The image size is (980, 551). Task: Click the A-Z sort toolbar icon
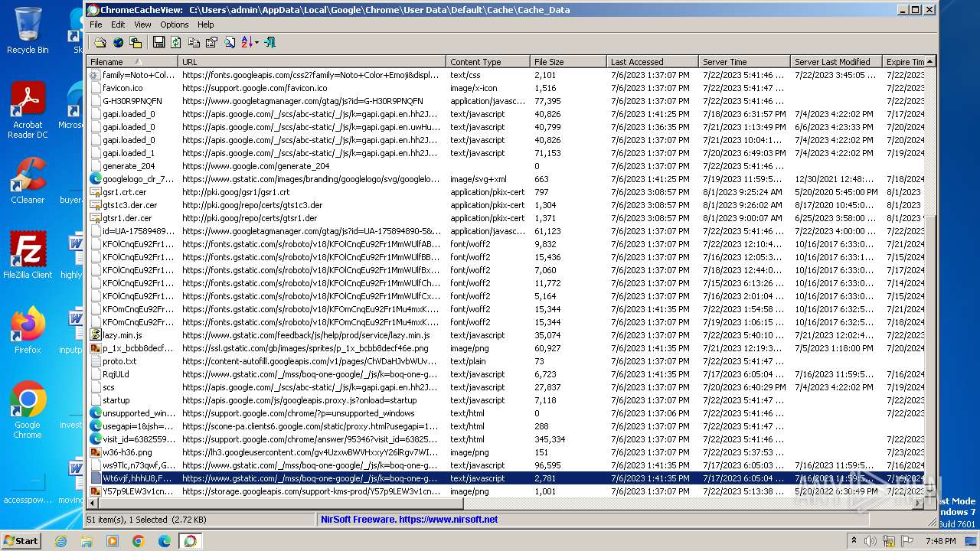(x=247, y=43)
